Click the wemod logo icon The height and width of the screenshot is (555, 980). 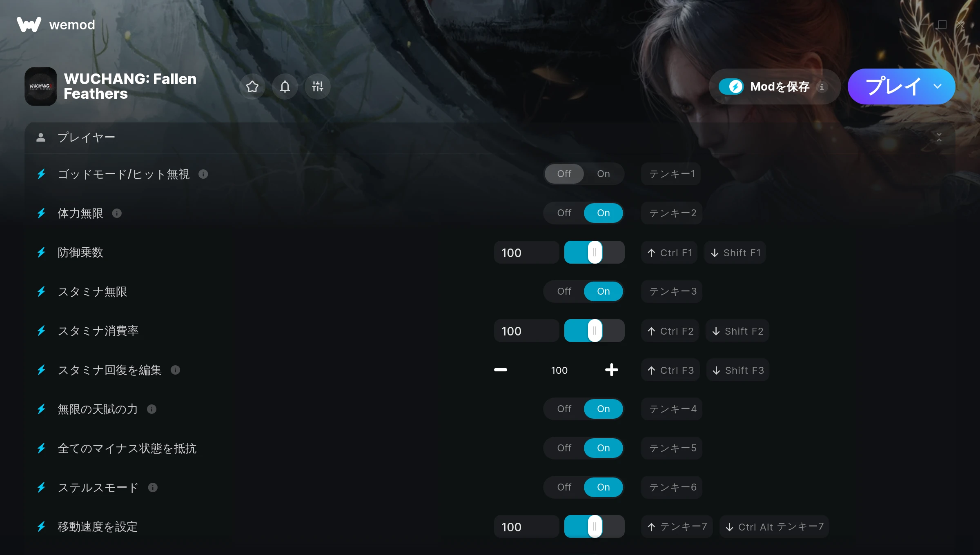[x=29, y=24]
